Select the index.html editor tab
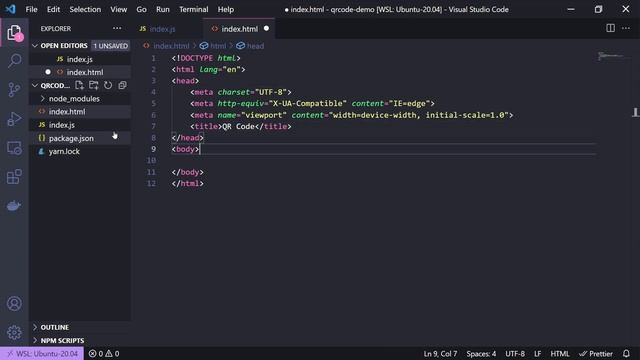This screenshot has width=640, height=360. tap(239, 29)
